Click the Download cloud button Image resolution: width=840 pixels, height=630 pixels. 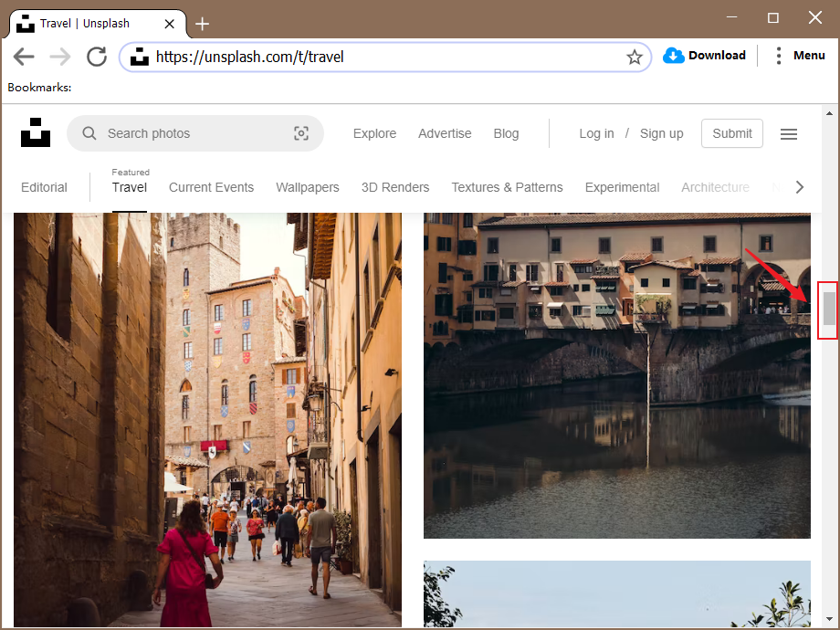pyautogui.click(x=704, y=55)
